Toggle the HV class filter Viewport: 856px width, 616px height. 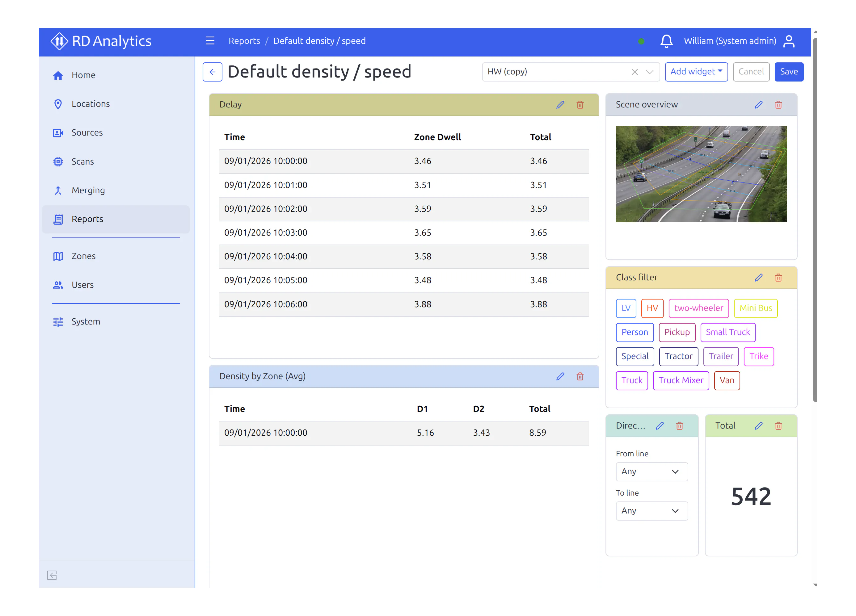pos(652,308)
